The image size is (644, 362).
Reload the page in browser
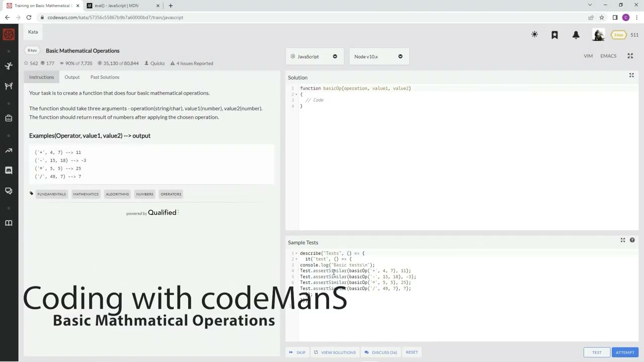(29, 17)
